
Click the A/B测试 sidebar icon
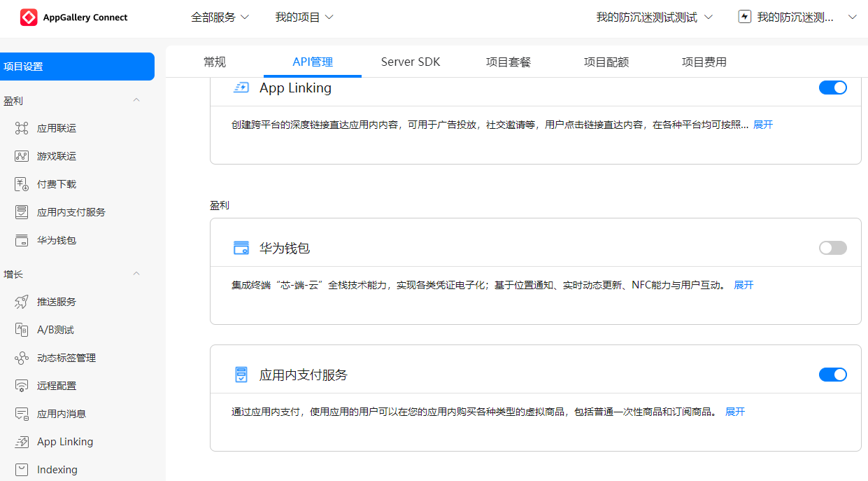click(x=22, y=330)
